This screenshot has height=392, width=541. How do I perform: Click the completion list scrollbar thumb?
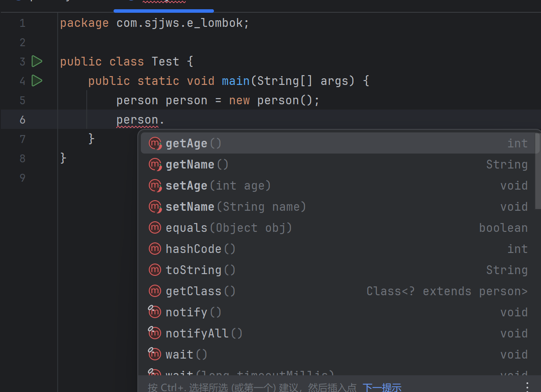click(x=537, y=172)
